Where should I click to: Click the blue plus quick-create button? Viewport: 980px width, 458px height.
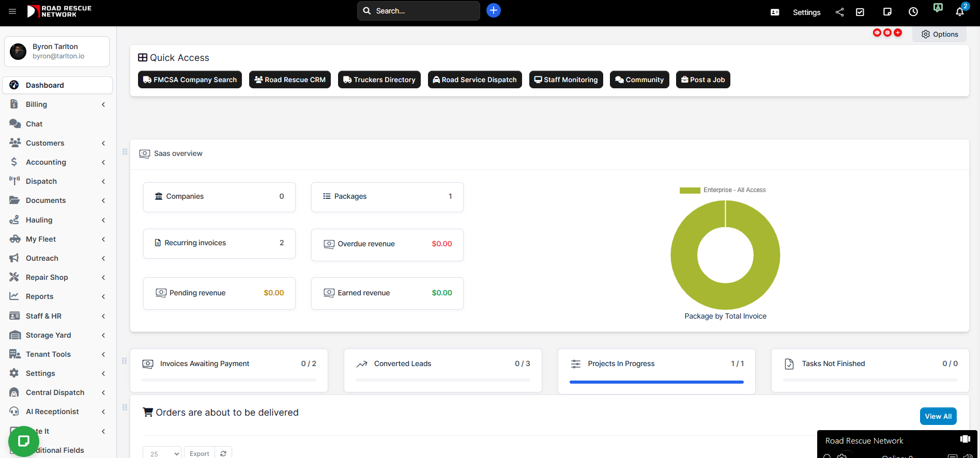click(494, 10)
